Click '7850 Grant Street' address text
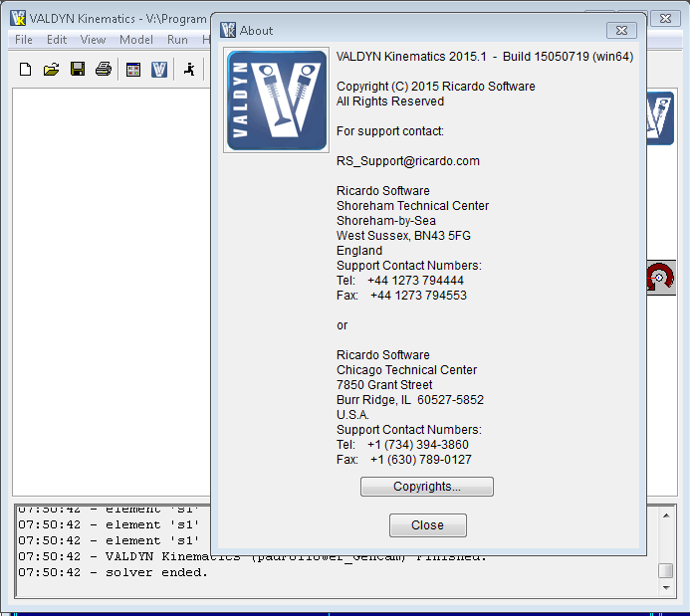Viewport: 690px width, 616px height. [x=384, y=385]
